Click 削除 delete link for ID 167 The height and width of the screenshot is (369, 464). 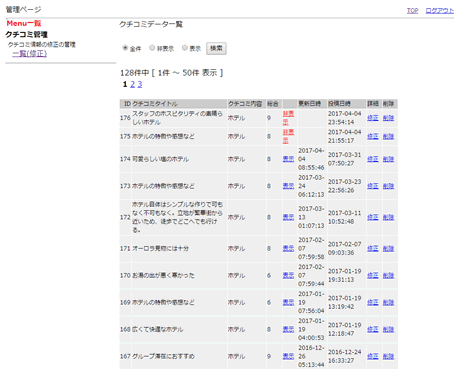click(388, 357)
